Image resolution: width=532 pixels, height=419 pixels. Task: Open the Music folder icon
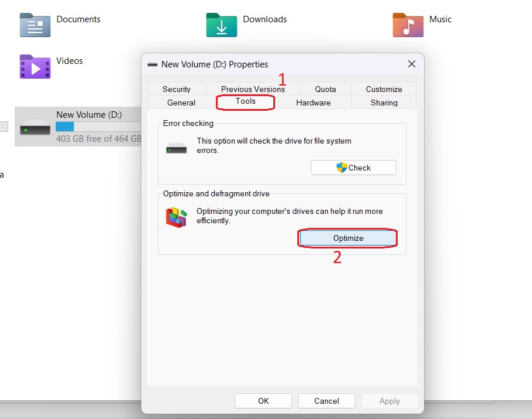point(408,25)
